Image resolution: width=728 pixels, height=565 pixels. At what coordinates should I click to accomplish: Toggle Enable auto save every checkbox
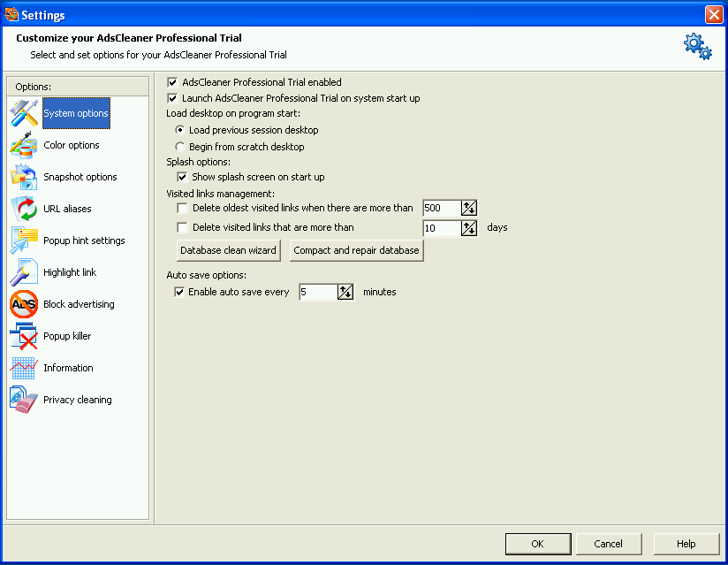[178, 293]
